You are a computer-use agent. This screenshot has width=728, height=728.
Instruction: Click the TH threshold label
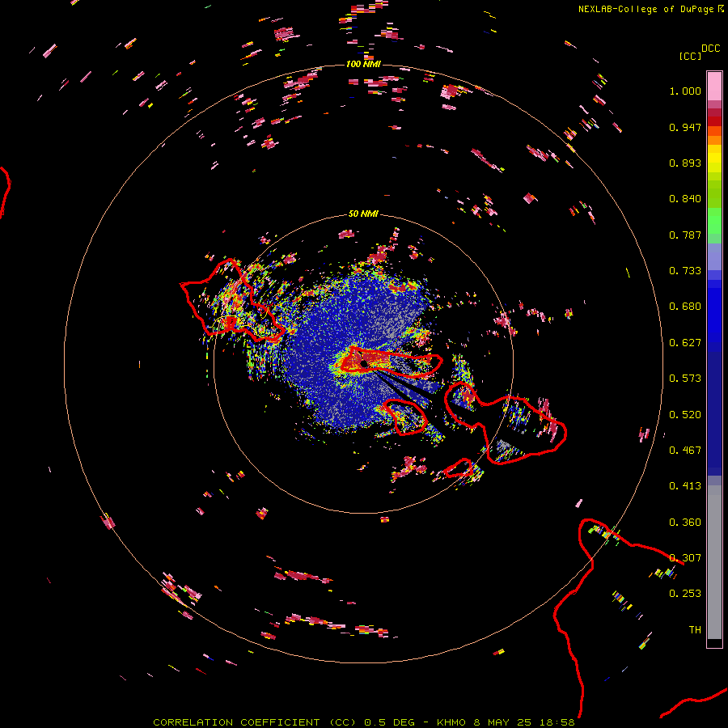tap(695, 630)
